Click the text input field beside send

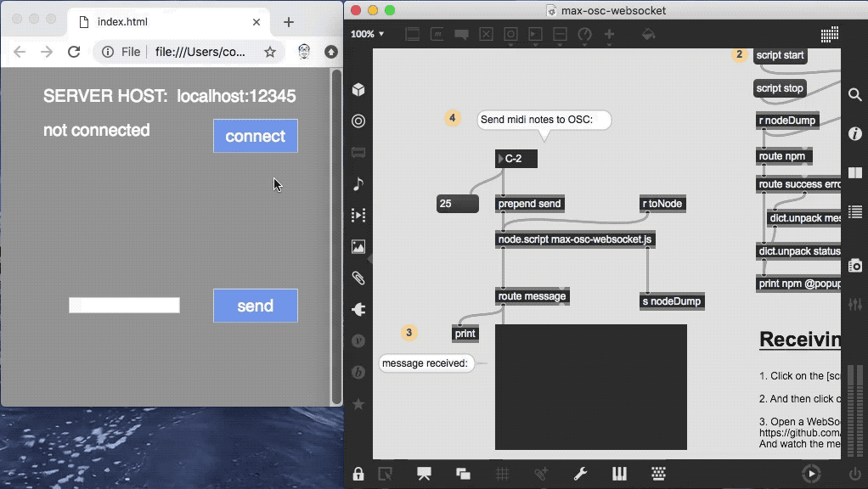point(124,305)
